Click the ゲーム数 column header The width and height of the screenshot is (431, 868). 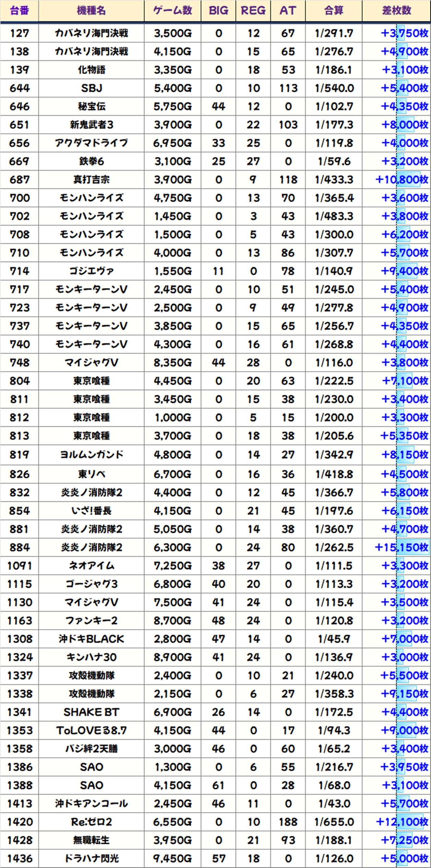click(172, 11)
